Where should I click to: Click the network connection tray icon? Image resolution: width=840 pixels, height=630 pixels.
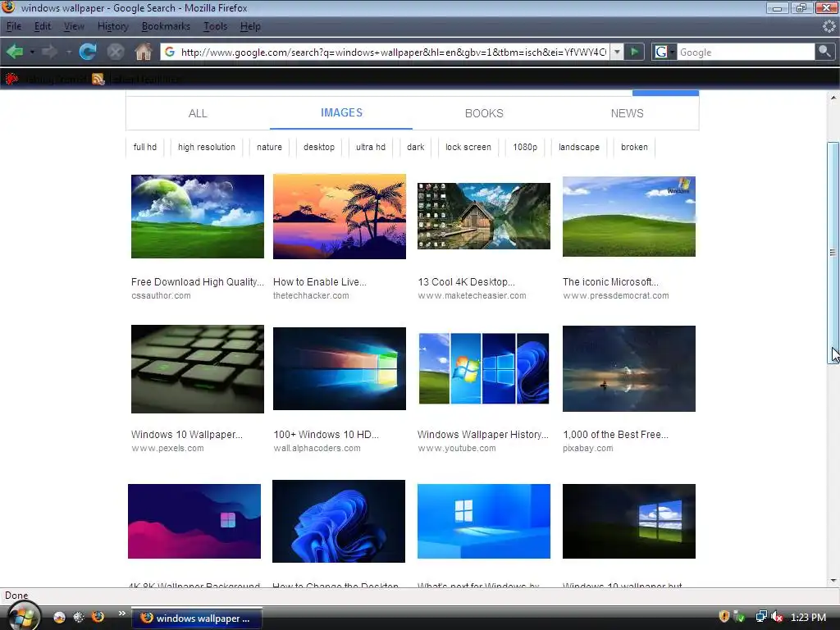coord(760,617)
